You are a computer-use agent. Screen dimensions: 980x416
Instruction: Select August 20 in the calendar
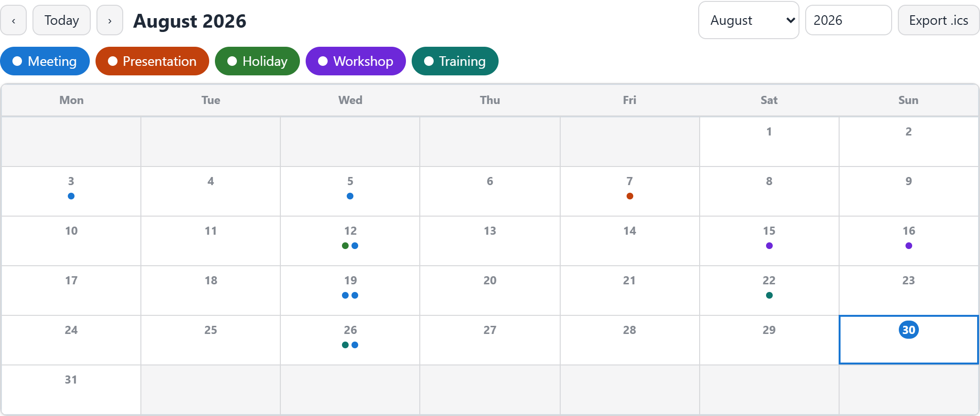point(490,291)
